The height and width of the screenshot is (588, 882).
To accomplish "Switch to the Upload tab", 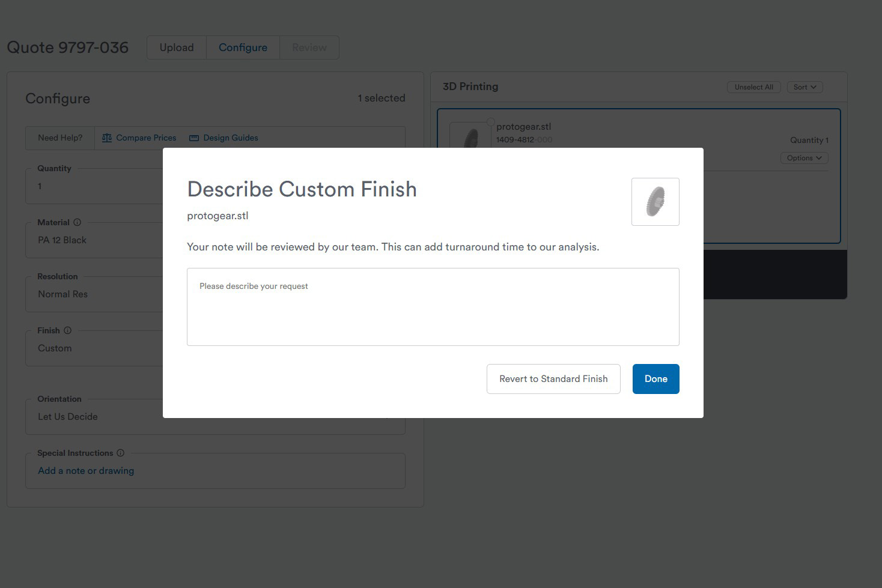I will click(x=177, y=47).
